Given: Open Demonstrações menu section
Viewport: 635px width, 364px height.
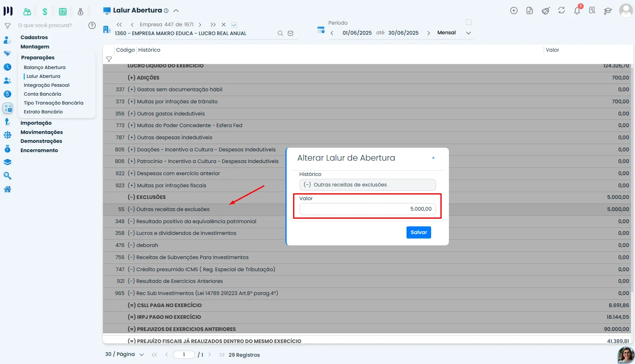Looking at the screenshot, I should click(x=41, y=141).
